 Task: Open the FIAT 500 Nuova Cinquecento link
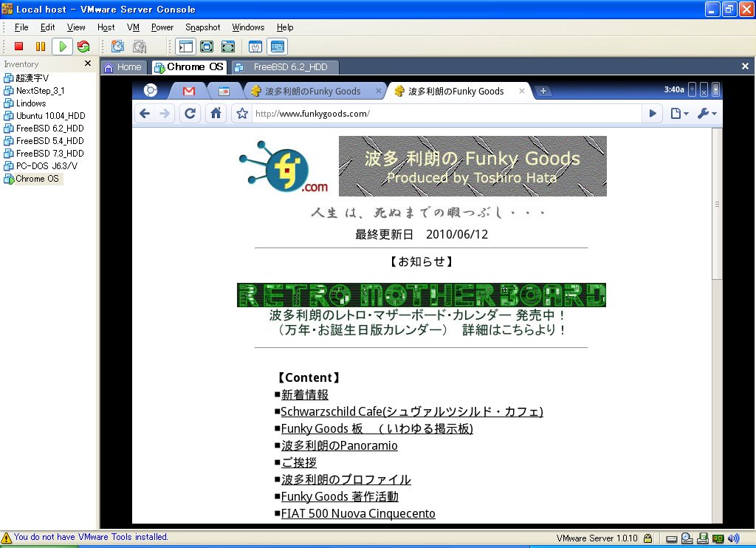point(358,513)
